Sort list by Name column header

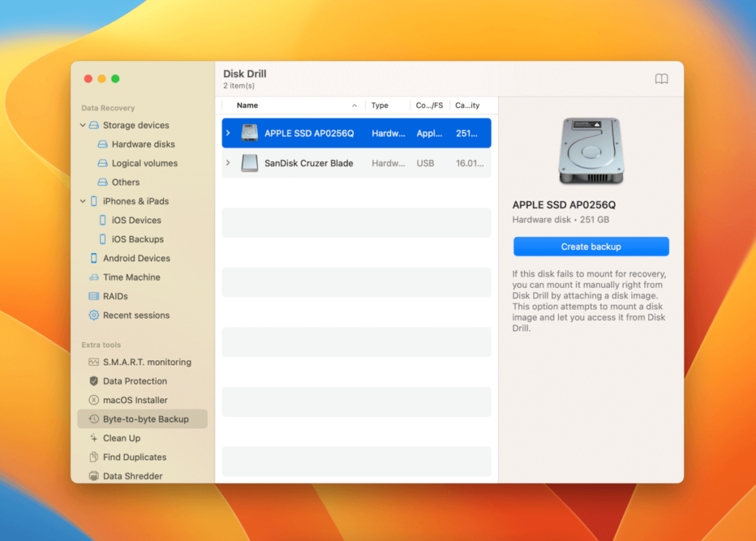click(x=247, y=106)
